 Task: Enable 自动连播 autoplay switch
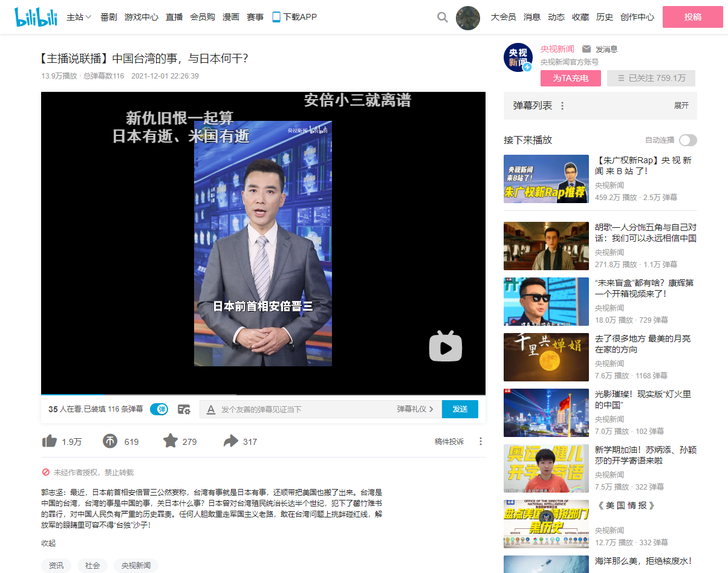pos(687,140)
